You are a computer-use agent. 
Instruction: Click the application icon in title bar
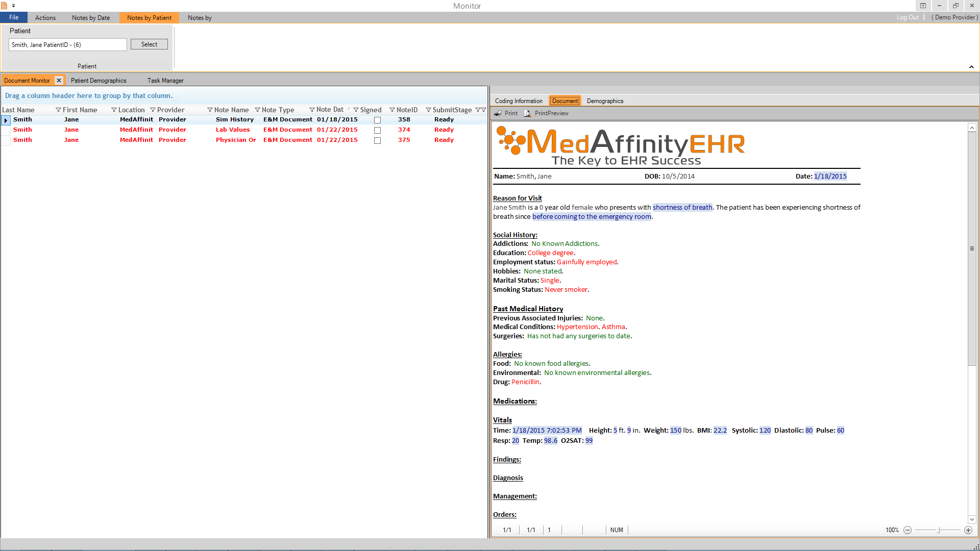(5, 6)
